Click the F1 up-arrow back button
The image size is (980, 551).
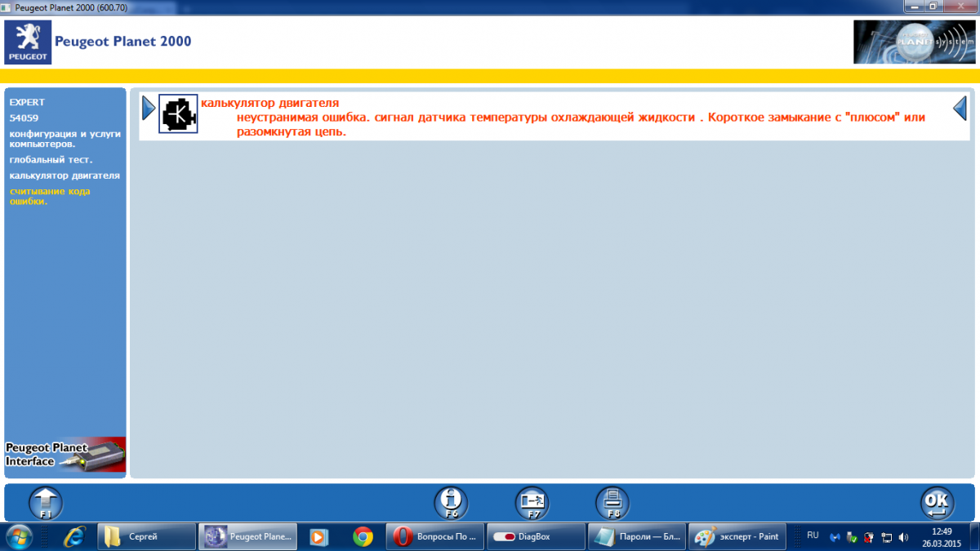click(46, 503)
